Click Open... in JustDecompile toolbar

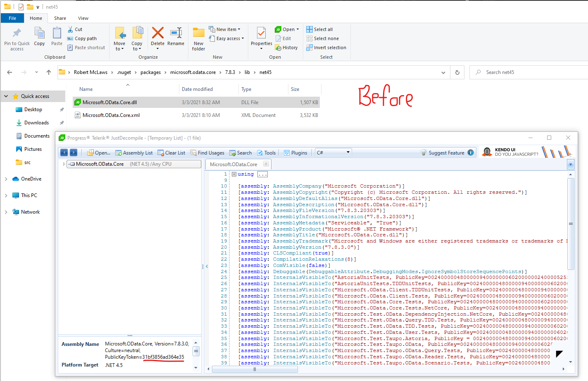coord(99,153)
